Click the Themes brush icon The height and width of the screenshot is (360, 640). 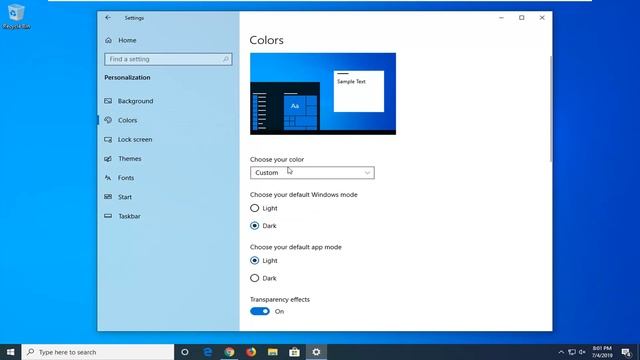coord(108,158)
